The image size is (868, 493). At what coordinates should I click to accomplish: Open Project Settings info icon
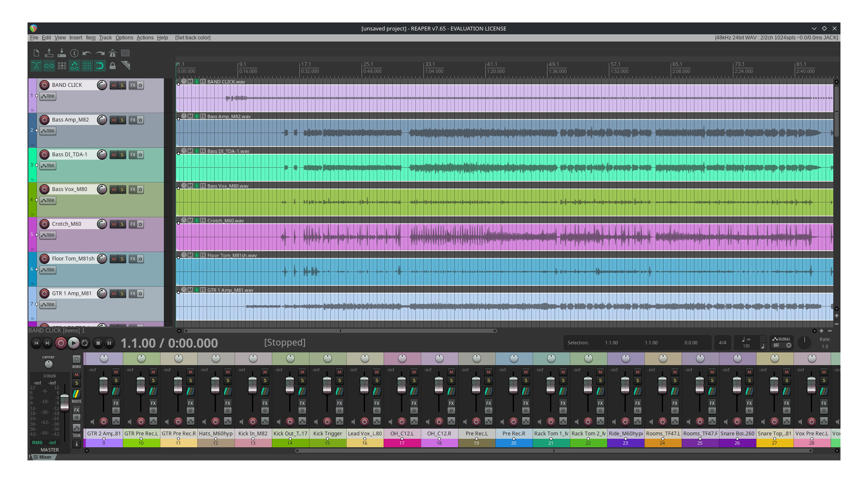(75, 53)
